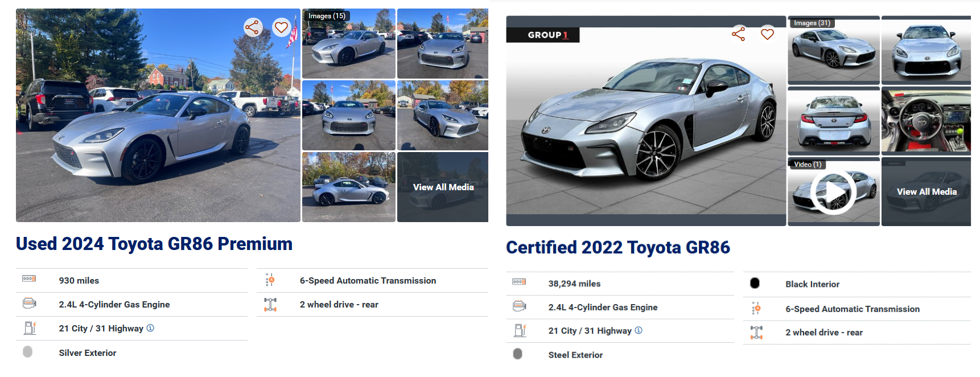Open Certified 2022 Toyota GR86 title
This screenshot has width=980, height=377.
pyautogui.click(x=618, y=247)
